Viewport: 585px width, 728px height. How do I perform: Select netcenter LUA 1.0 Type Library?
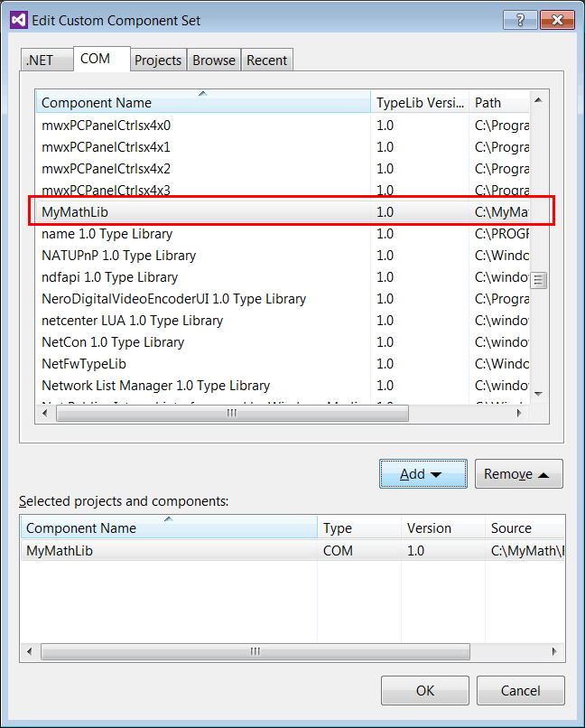click(283, 321)
